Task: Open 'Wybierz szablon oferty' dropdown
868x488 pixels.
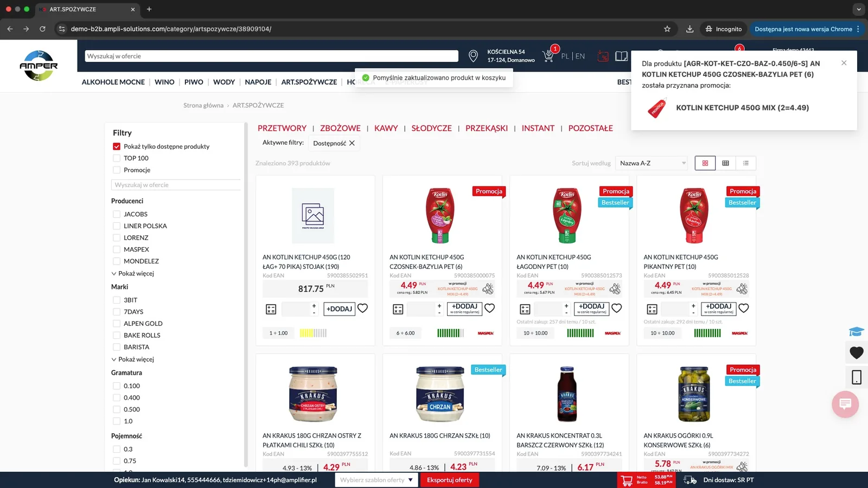Action: coord(376,480)
